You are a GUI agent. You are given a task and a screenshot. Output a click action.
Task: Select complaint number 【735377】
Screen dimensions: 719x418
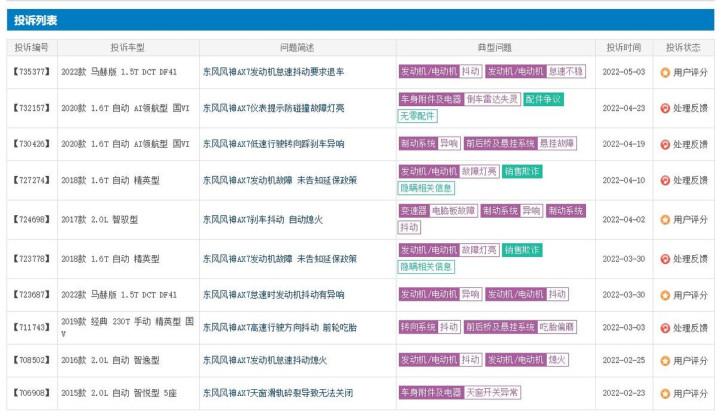click(31, 72)
